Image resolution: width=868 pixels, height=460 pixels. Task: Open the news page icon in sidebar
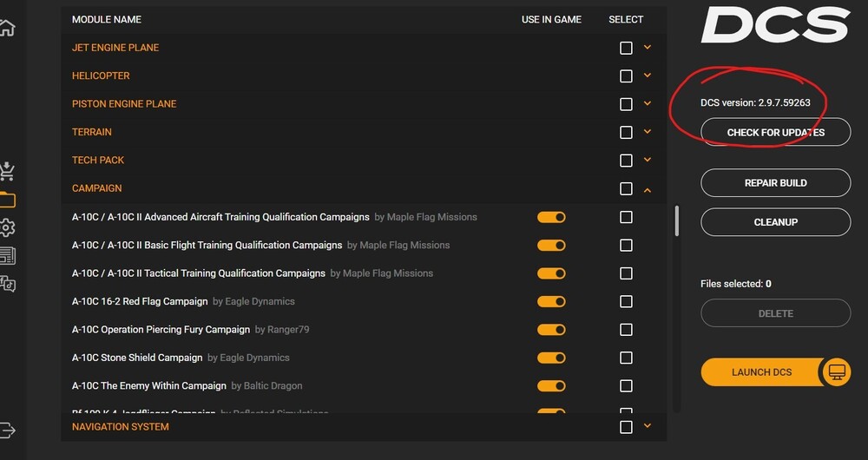(x=7, y=256)
